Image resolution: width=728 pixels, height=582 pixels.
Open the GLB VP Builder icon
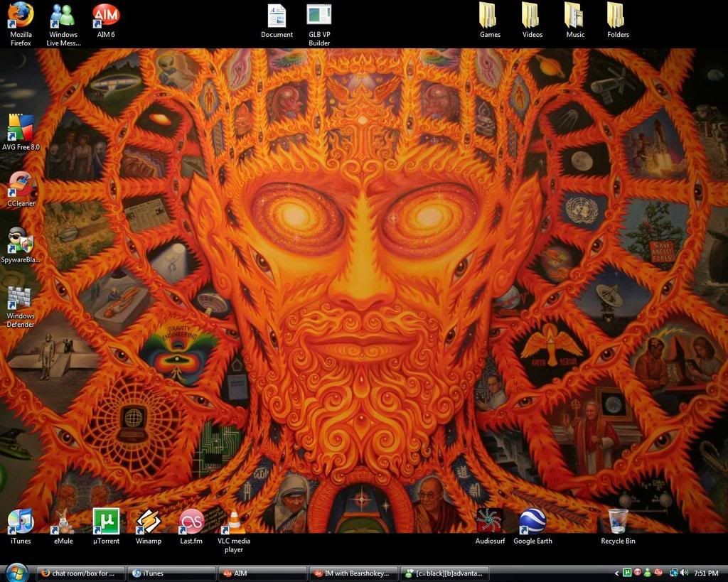tap(319, 23)
